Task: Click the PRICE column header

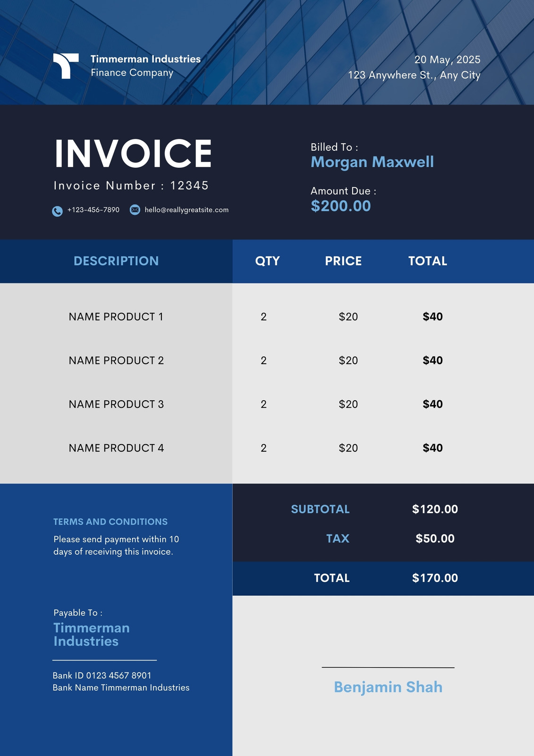Action: click(x=343, y=261)
